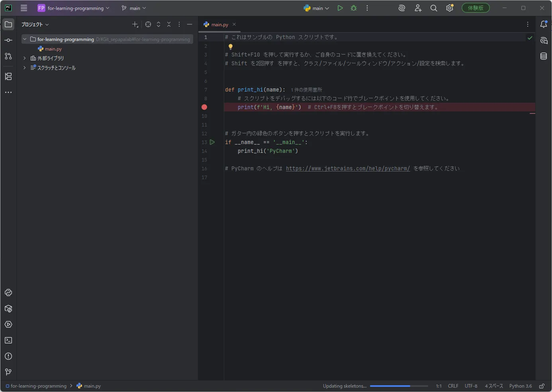Open the main branch dropdown
The height and width of the screenshot is (392, 552).
134,8
